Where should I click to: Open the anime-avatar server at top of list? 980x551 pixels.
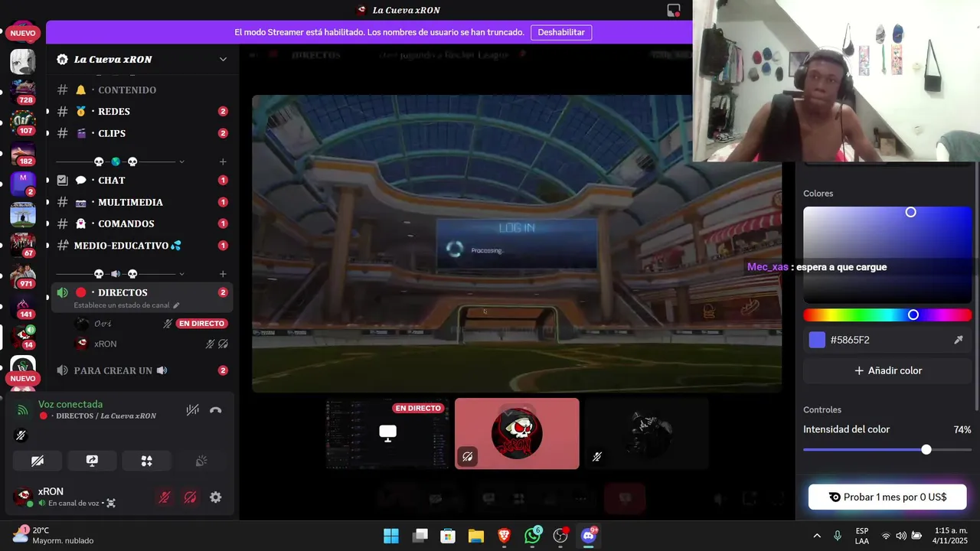23,61
